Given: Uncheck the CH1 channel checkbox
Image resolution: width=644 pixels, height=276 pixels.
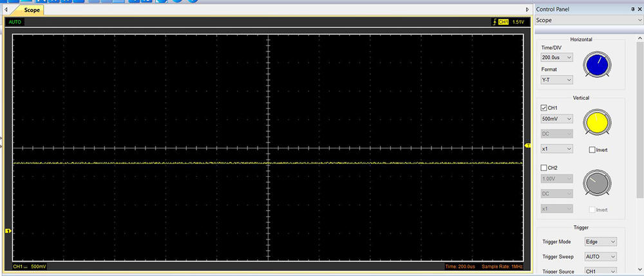Looking at the screenshot, I should click(544, 107).
